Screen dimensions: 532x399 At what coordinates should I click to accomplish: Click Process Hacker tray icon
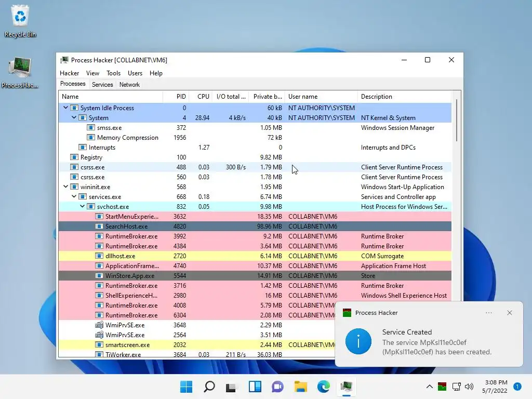coord(442,387)
